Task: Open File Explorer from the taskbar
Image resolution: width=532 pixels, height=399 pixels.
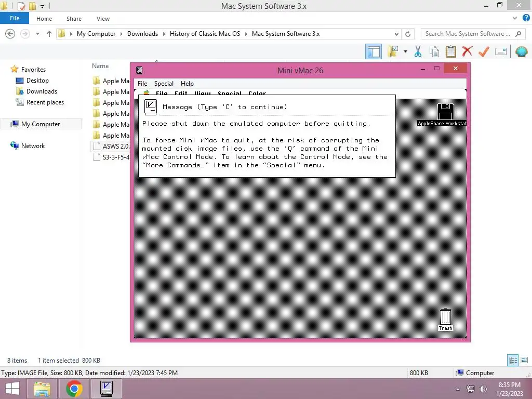Action: point(42,389)
